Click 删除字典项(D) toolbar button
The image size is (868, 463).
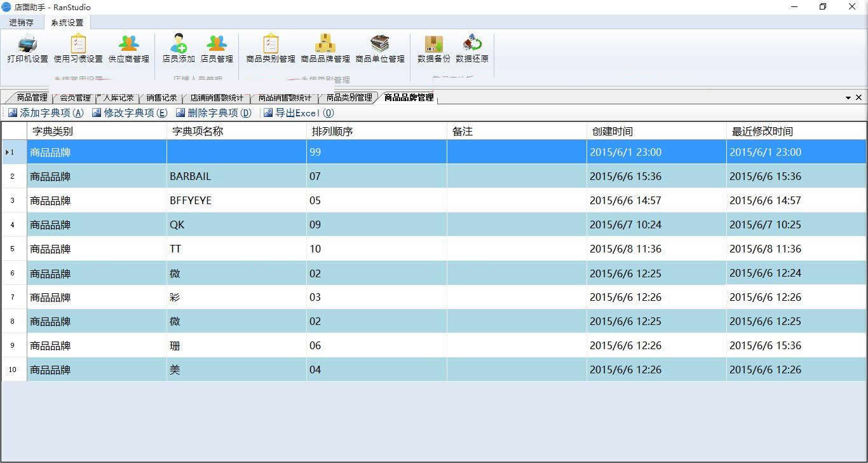pyautogui.click(x=214, y=113)
